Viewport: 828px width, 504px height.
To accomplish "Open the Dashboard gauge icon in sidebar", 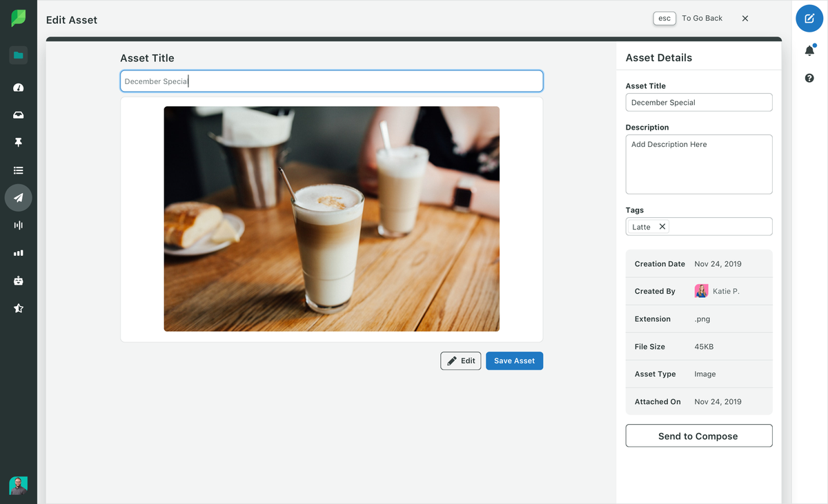I will (19, 88).
